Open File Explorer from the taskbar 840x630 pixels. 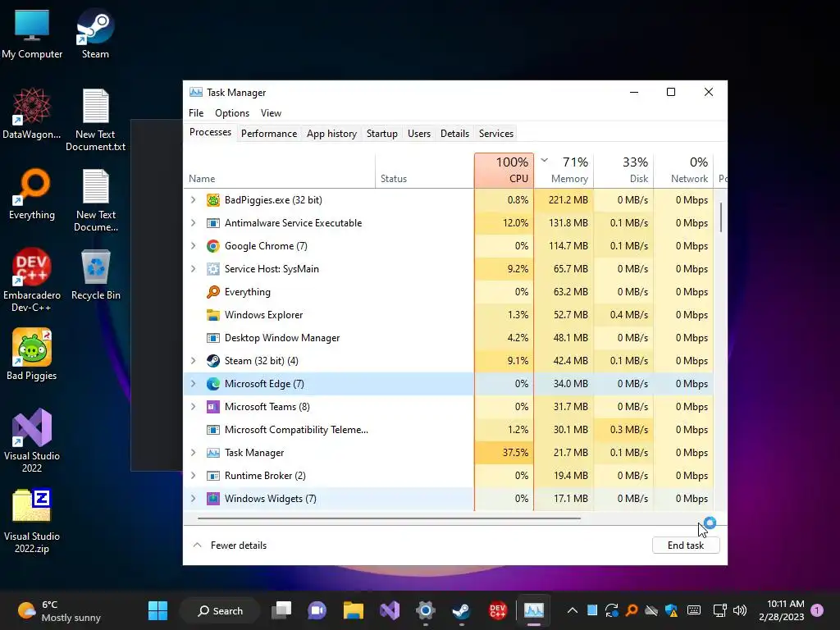click(x=353, y=610)
